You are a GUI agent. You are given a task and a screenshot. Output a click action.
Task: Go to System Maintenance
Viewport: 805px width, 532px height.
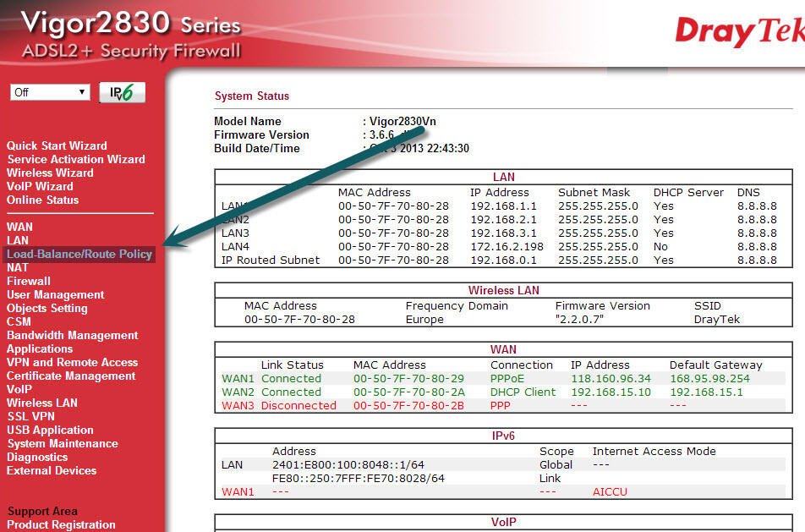(62, 443)
